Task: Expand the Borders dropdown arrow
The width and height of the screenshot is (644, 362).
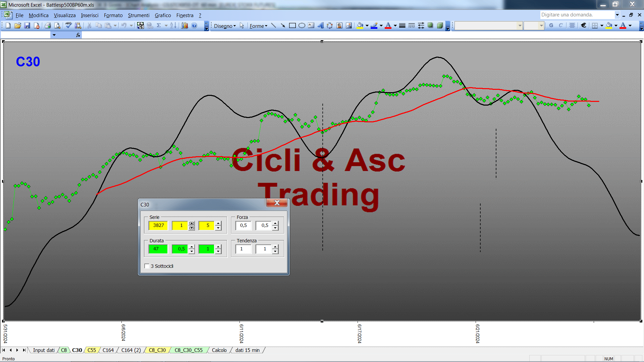Action: 602,25
